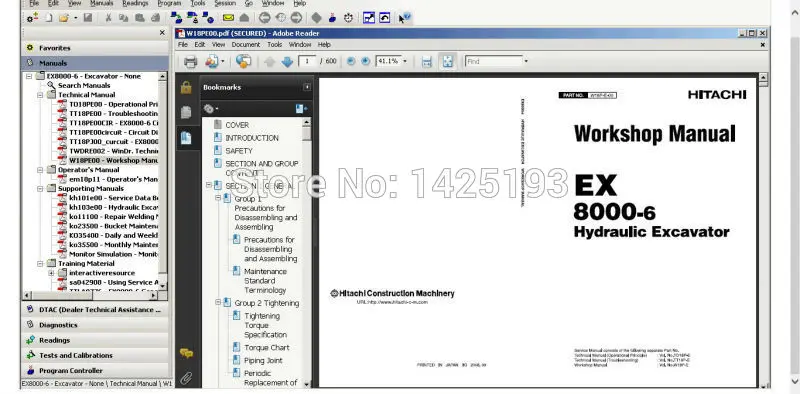Open the Attachments paperclip panel icon
The width and height of the screenshot is (800, 394).
coord(186,378)
